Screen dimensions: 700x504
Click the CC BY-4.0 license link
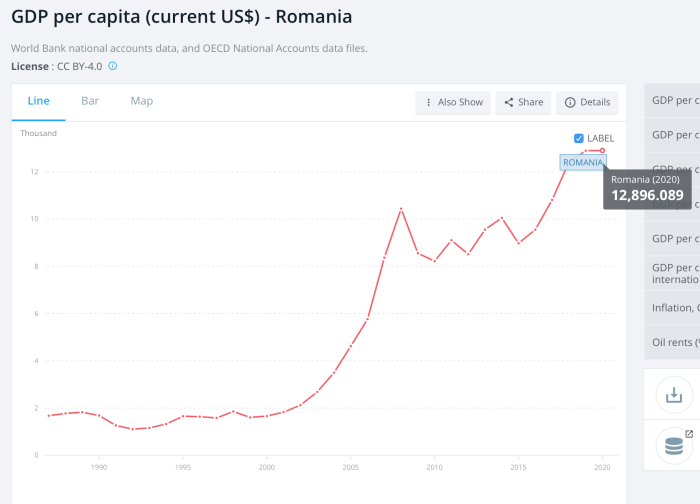[79, 66]
